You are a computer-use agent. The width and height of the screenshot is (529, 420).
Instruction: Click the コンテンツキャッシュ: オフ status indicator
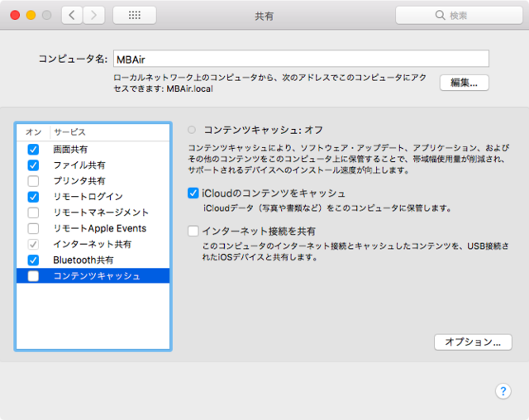click(192, 130)
